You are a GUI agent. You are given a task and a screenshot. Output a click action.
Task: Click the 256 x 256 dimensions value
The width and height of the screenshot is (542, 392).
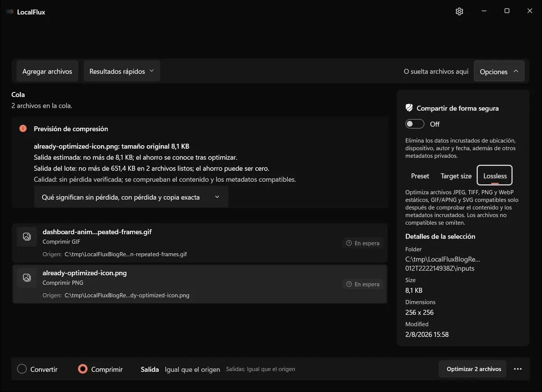(x=419, y=312)
